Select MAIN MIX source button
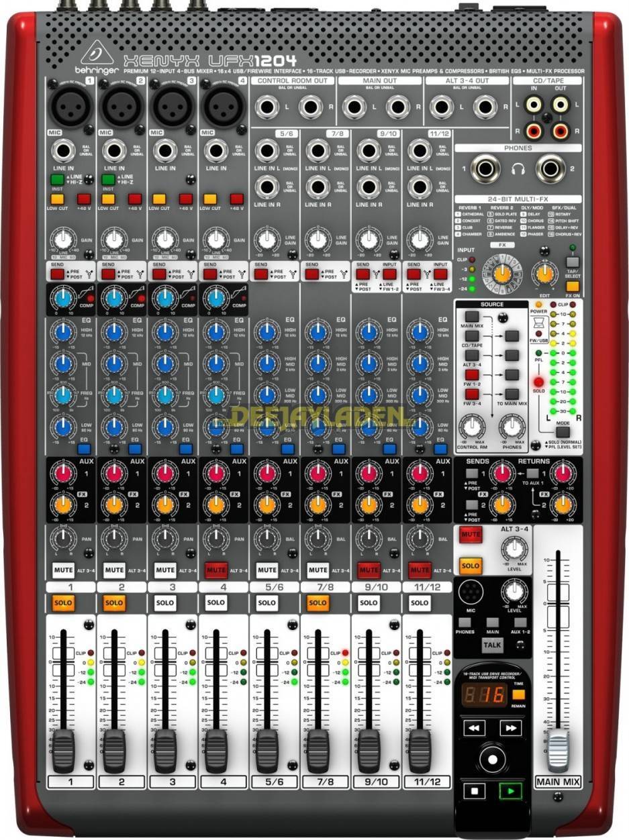 [473, 316]
